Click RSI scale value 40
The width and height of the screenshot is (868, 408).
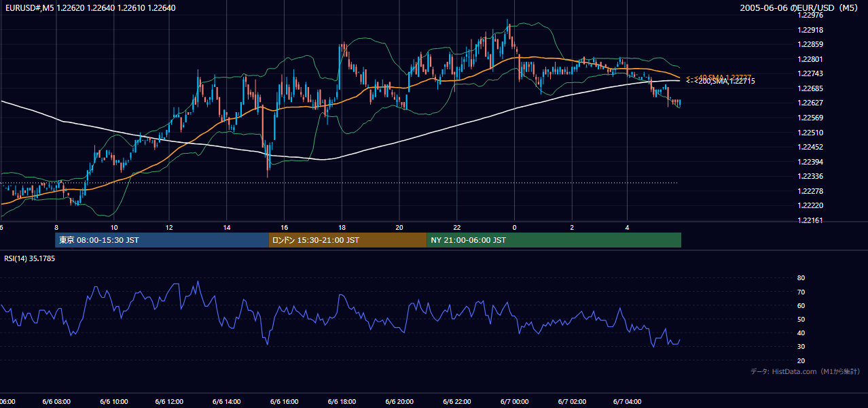[801, 333]
